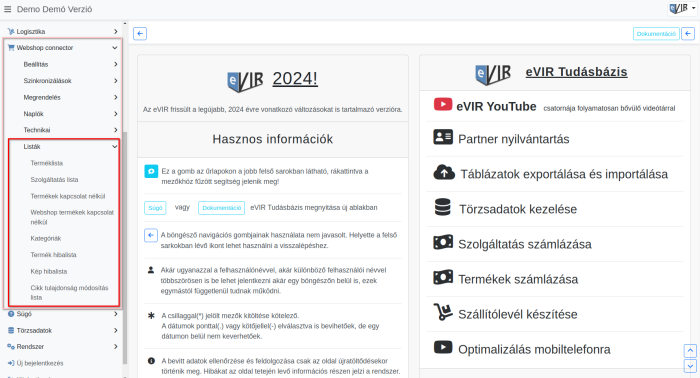Open Cikk tulajdonság módosítás lista
Image resolution: width=700 pixels, height=378 pixels.
[x=69, y=293]
